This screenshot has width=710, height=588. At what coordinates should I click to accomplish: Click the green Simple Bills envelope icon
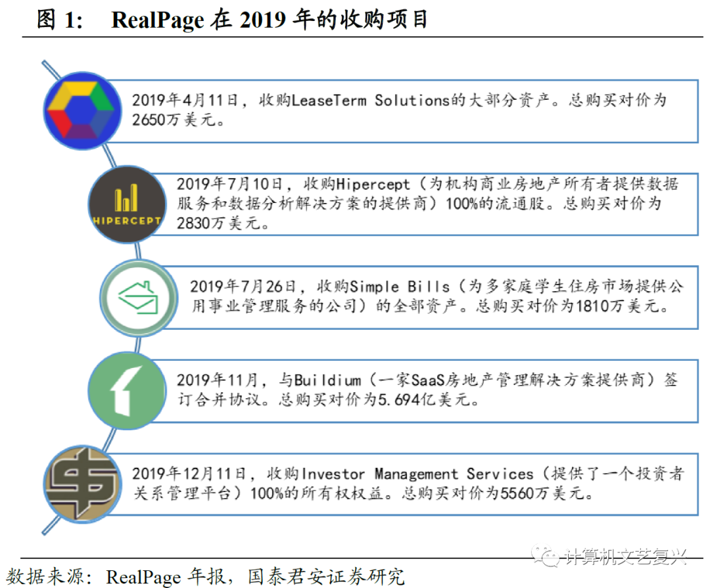pos(139,298)
